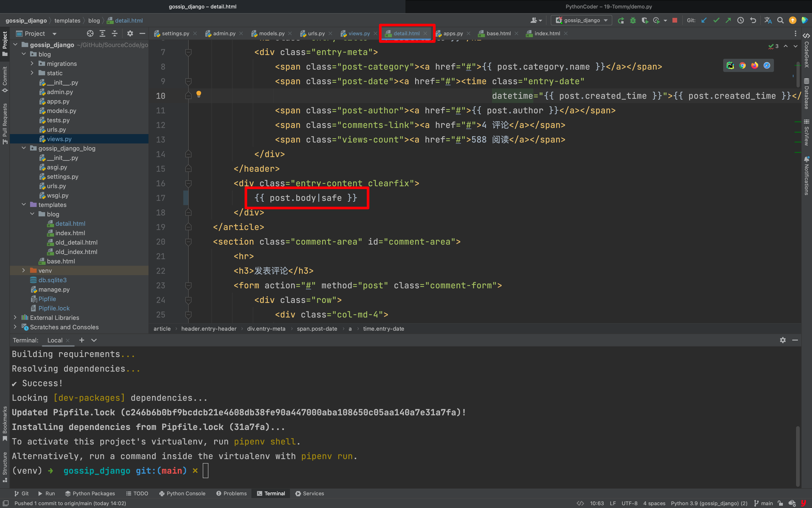
Task: Expand the venv folder
Action: (23, 270)
